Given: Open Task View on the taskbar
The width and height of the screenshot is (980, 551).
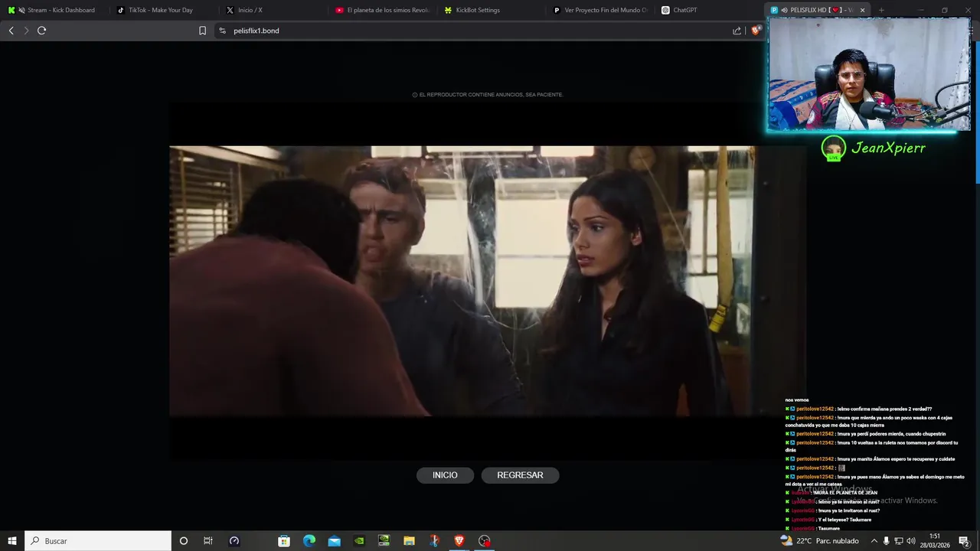Looking at the screenshot, I should coord(207,540).
